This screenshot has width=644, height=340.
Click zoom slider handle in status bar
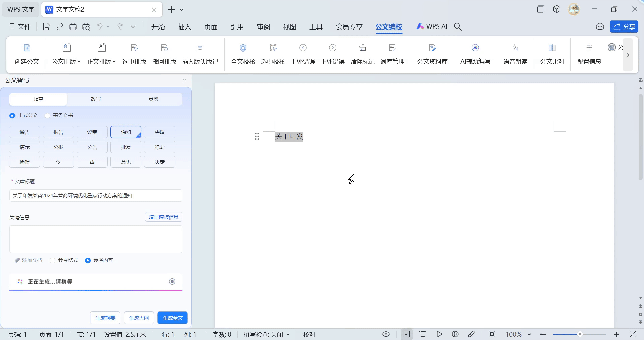pyautogui.click(x=580, y=334)
